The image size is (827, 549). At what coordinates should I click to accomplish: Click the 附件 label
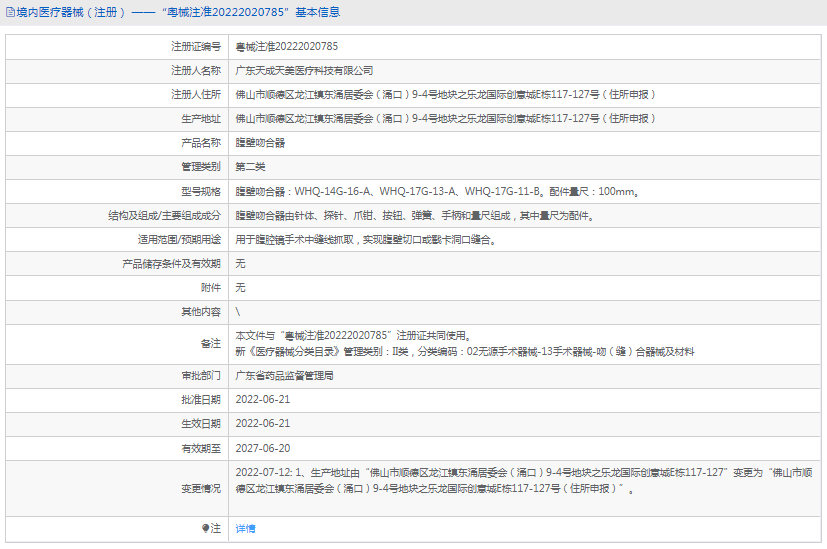(x=211, y=287)
